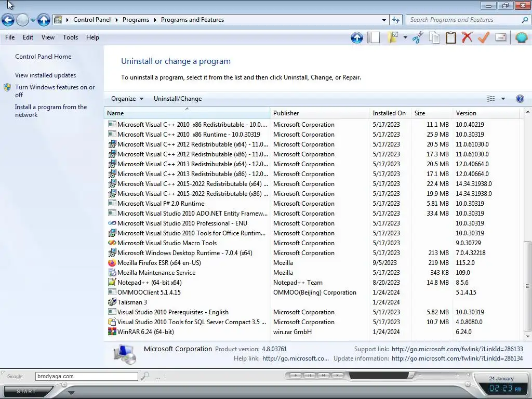532x399 pixels.
Task: Click the Support link URL ending 286133
Action: point(457,349)
